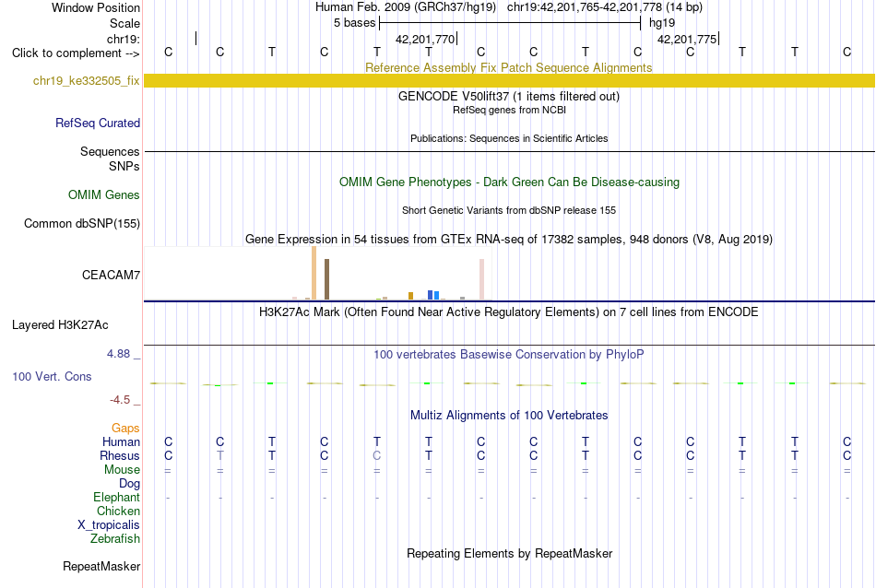
Task: Click the RefSeq genes from NCBI title
Action: tap(509, 110)
